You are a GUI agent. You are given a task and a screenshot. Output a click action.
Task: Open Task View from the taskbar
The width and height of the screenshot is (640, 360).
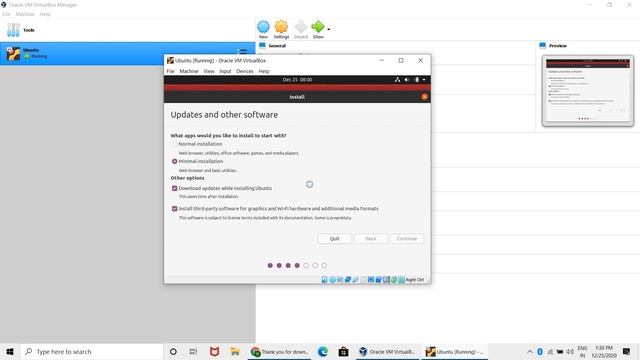tap(193, 351)
